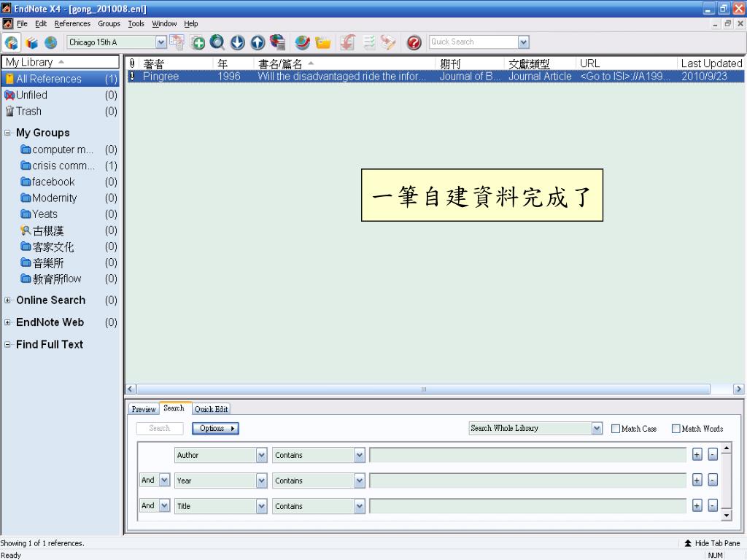Click the New Reference green plus icon
747x560 pixels.
point(197,42)
